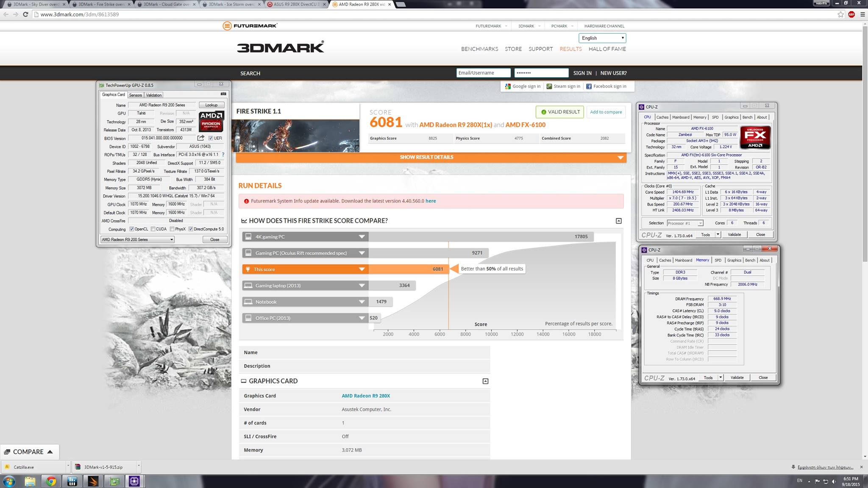The width and height of the screenshot is (868, 488).
Task: Click the Bus Interface question mark help icon
Action: (x=223, y=155)
